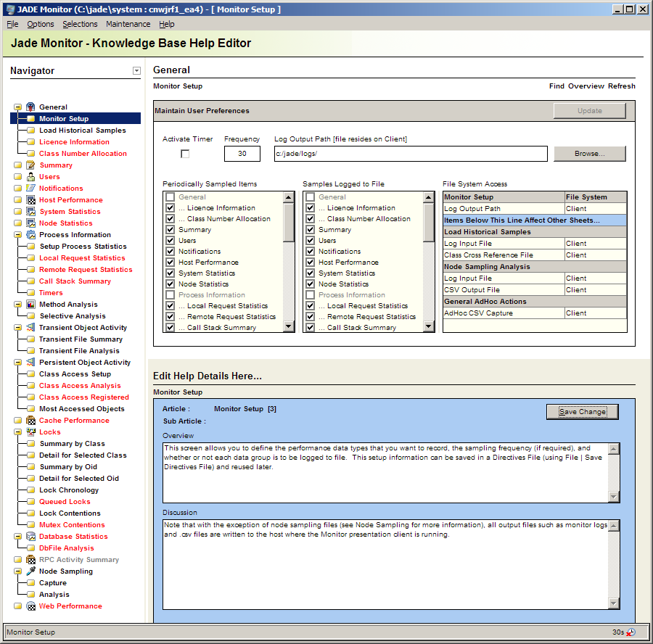
Task: Uncheck Notifications in Samples Logged to File
Action: pyautogui.click(x=310, y=252)
